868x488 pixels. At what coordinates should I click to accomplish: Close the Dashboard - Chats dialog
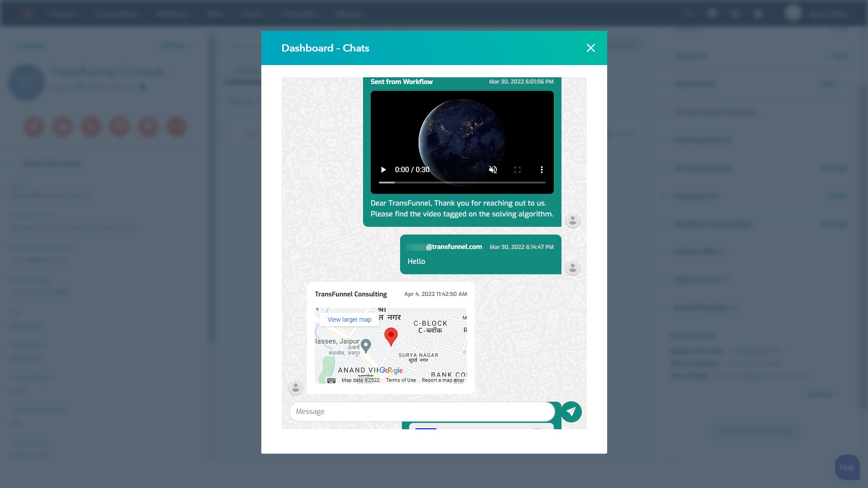(x=590, y=48)
